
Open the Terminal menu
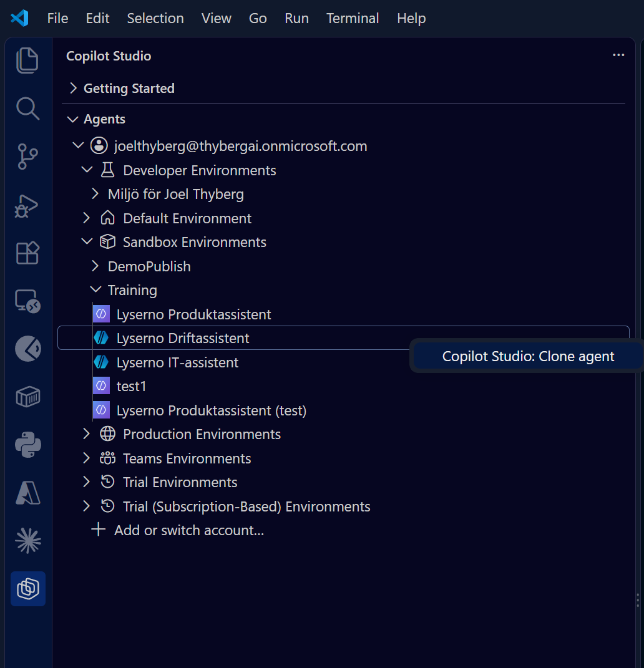pyautogui.click(x=353, y=18)
